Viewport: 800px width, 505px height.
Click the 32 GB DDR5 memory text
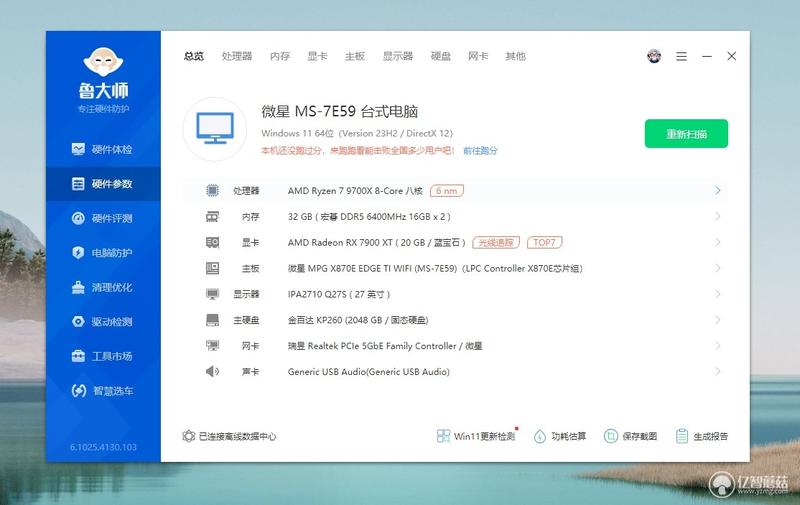click(x=369, y=217)
